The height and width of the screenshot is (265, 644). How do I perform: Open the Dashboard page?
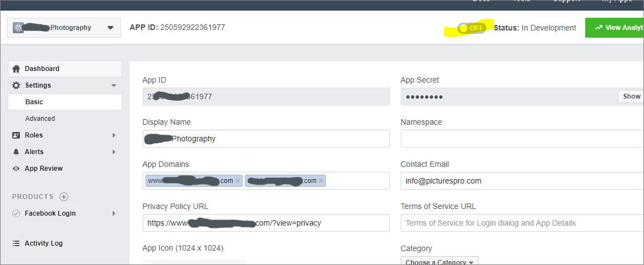pyautogui.click(x=65, y=69)
